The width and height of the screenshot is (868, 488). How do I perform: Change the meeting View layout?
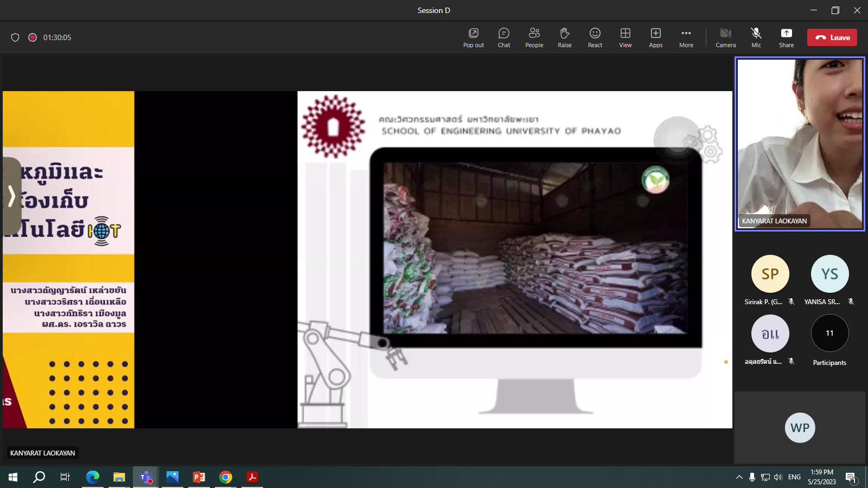(626, 37)
